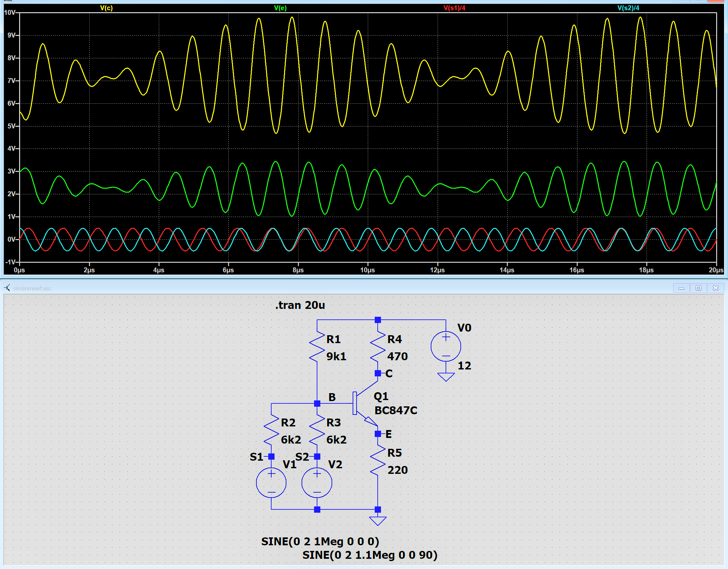Screen dimensions: 728x569
Task: Click the V(c) trace label
Action: (x=106, y=8)
